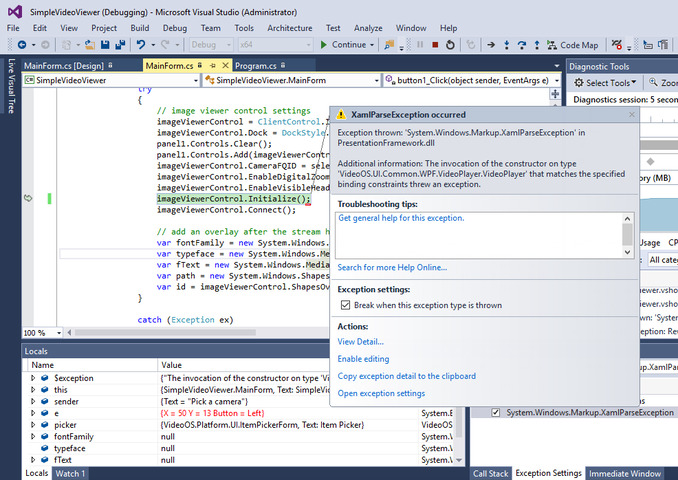Uncheck System.Windows.Markup.XamlParseException in Exception Settings

pos(497,412)
